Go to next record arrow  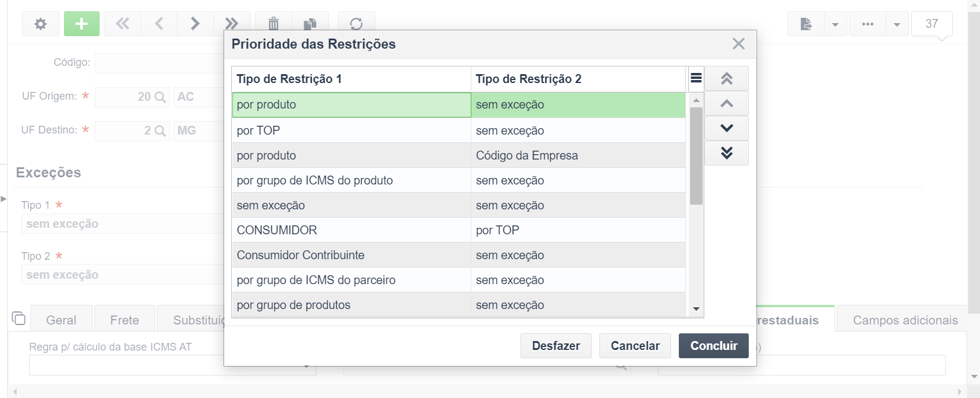tap(195, 24)
